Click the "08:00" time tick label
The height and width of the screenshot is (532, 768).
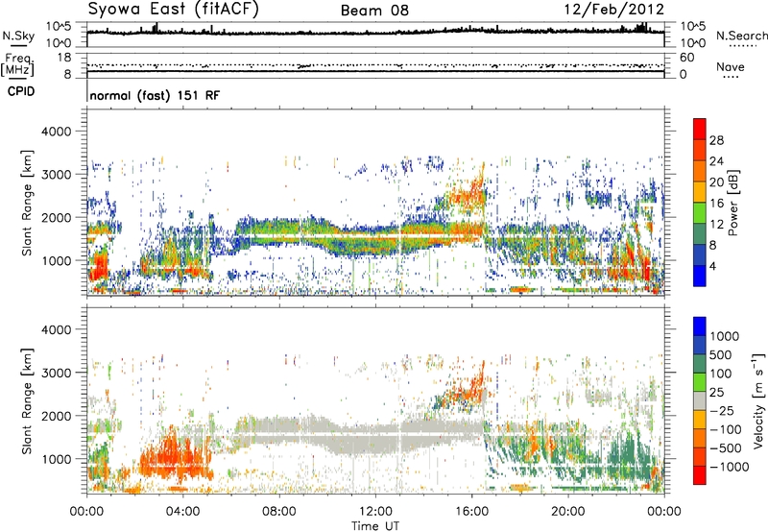pyautogui.click(x=279, y=512)
